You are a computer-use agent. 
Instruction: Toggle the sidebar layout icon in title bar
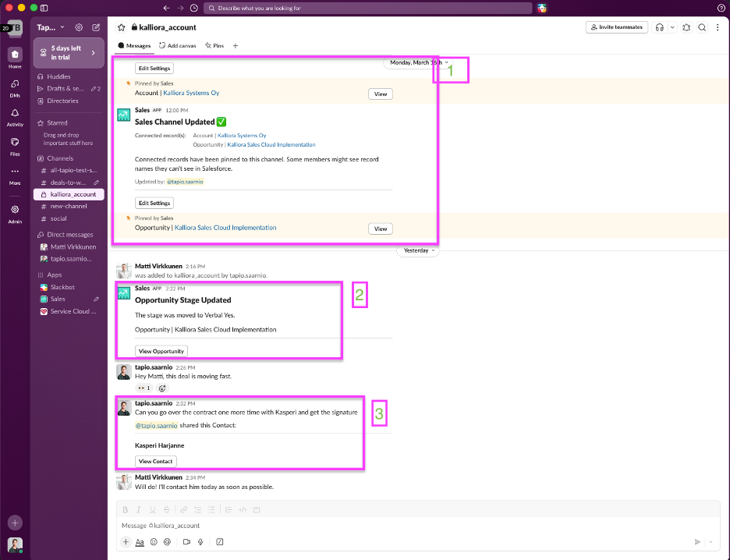click(44, 8)
